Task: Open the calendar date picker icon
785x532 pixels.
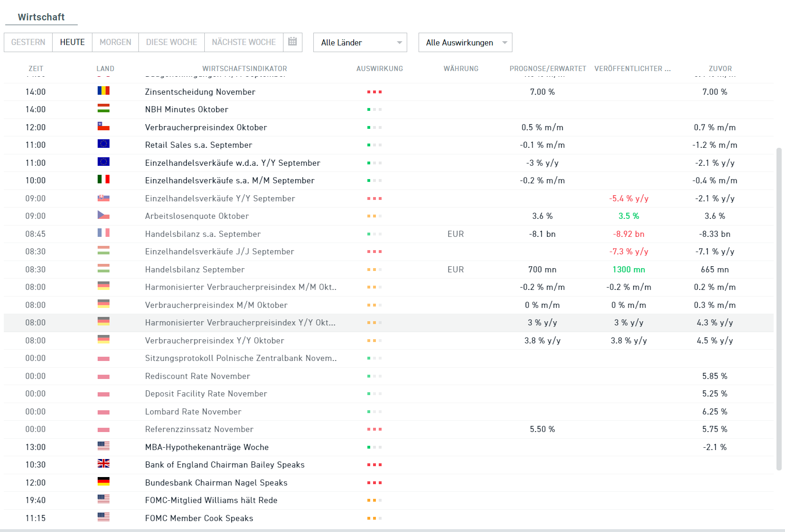Action: 292,42
